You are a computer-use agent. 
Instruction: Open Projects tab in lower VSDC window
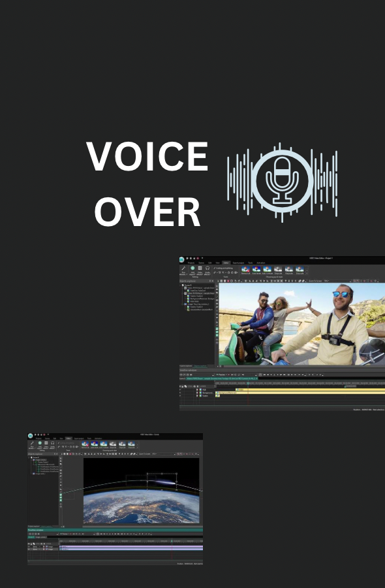(38, 438)
